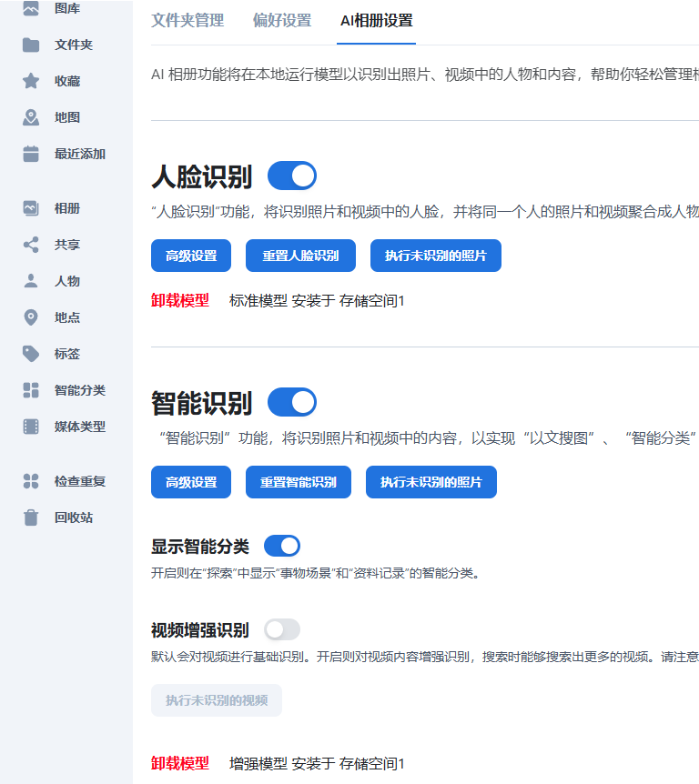Viewport: 699px width, 784px height.
Task: Click the 智能识别 section heading
Action: coord(202,404)
